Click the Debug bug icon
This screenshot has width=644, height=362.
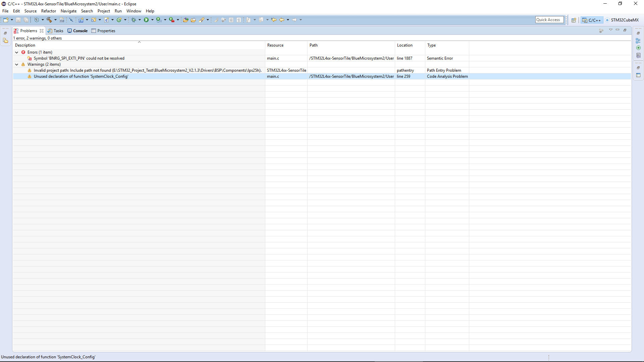(x=133, y=20)
